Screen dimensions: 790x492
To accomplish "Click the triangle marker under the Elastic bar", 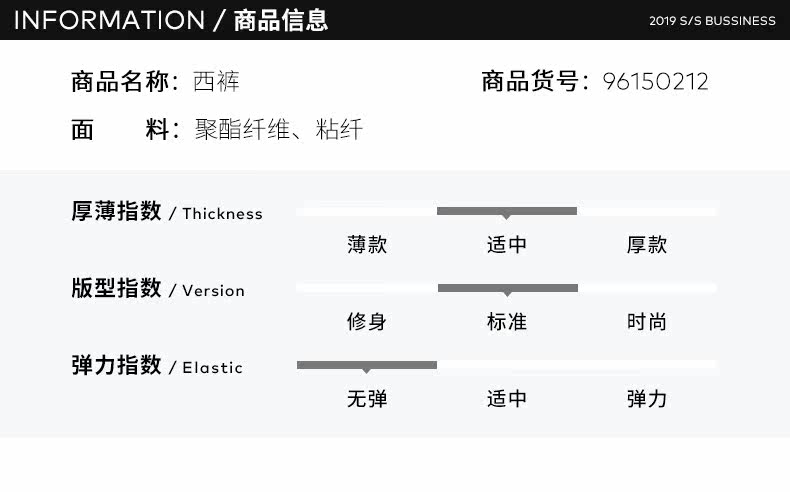I will pos(366,371).
